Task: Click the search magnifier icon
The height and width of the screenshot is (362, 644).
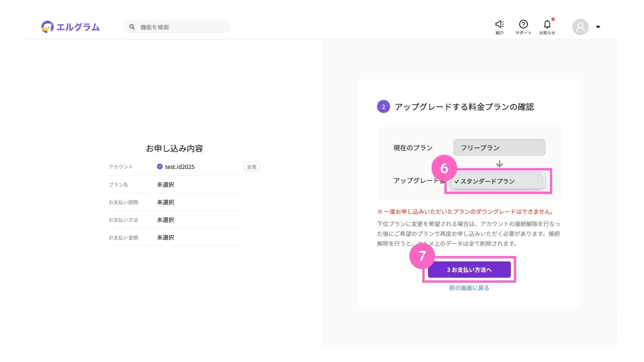Action: click(132, 27)
